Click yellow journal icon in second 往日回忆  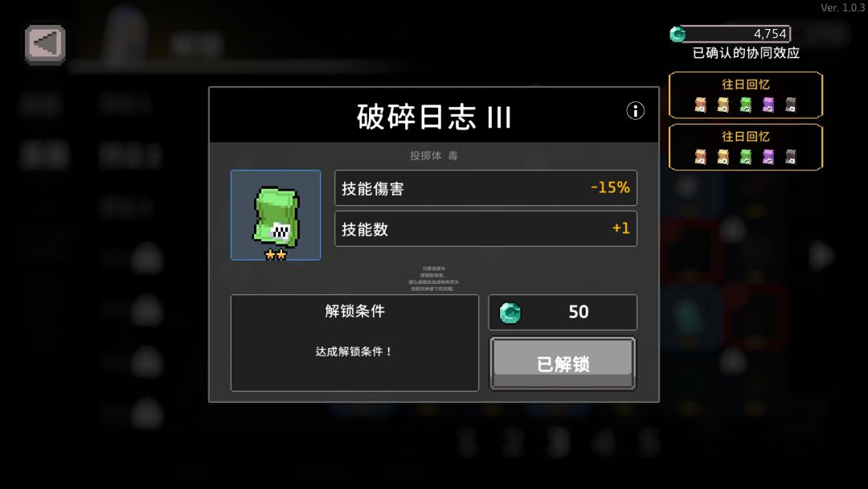click(723, 157)
